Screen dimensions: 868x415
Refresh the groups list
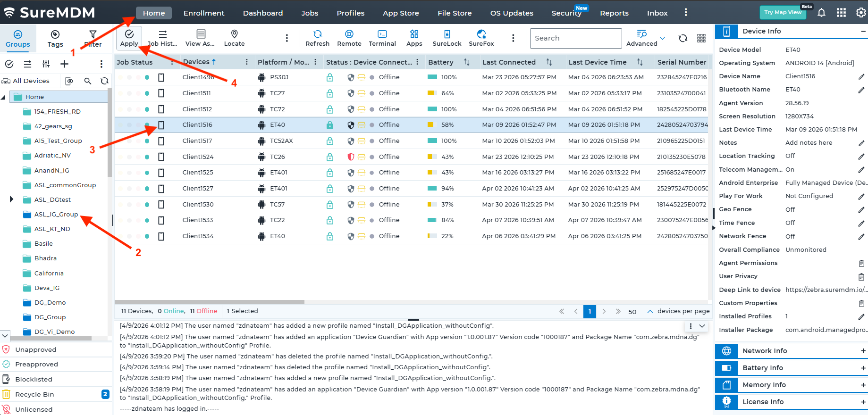point(104,81)
